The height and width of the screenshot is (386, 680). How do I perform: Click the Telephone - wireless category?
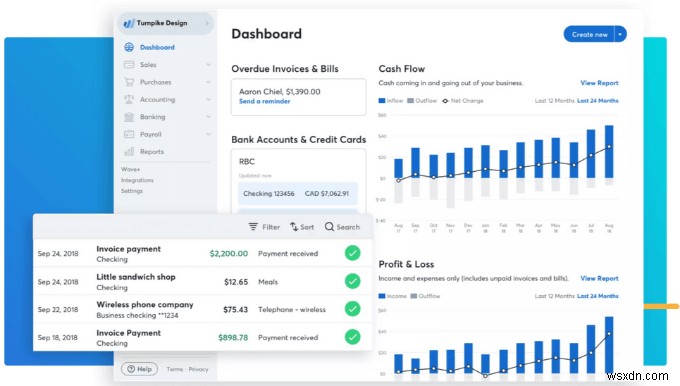click(292, 309)
